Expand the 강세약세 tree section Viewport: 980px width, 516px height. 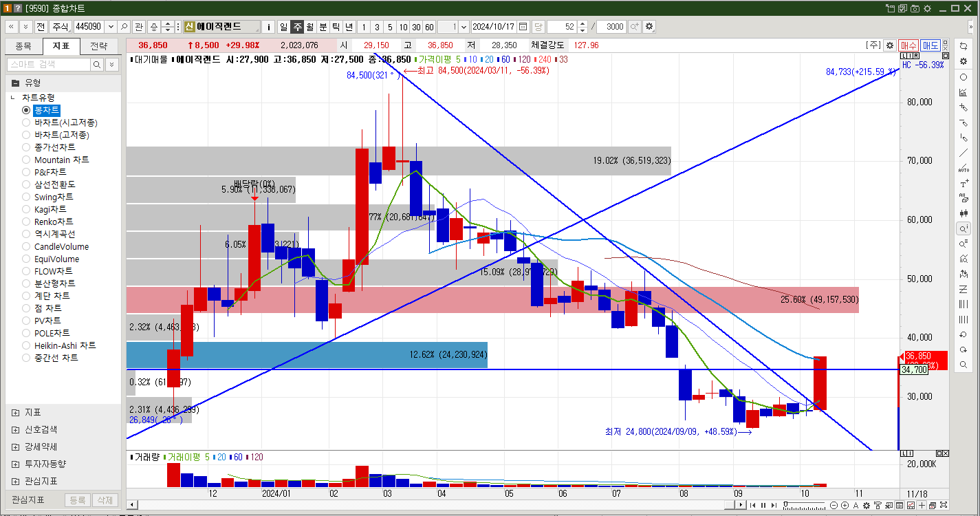(15, 447)
